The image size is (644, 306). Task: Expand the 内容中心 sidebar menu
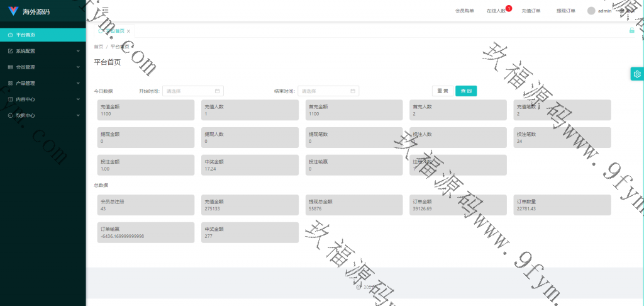[x=42, y=99]
